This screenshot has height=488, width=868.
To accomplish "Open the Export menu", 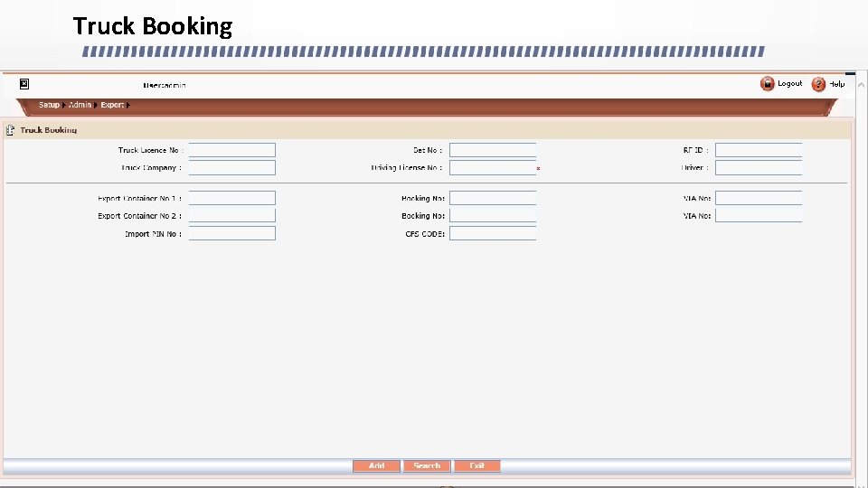I will click(112, 105).
